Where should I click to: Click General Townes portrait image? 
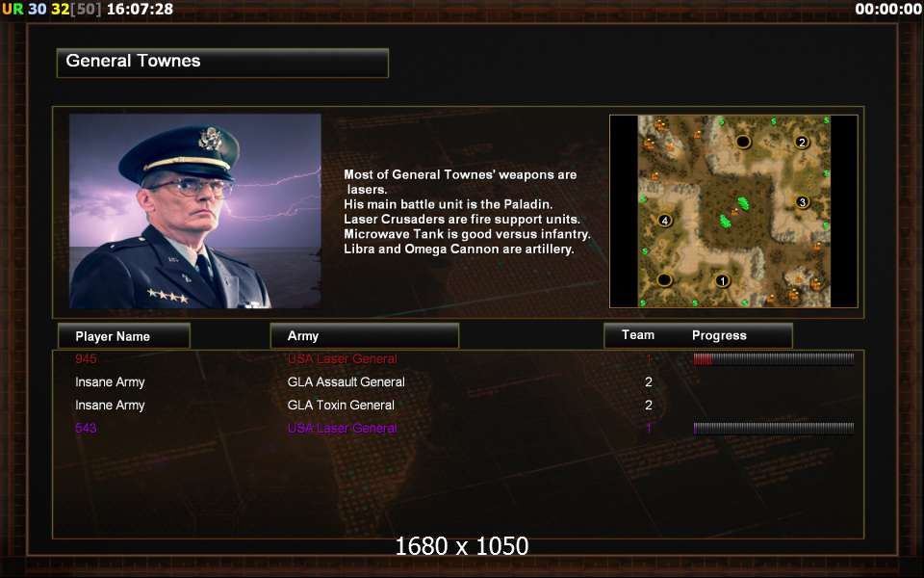195,211
